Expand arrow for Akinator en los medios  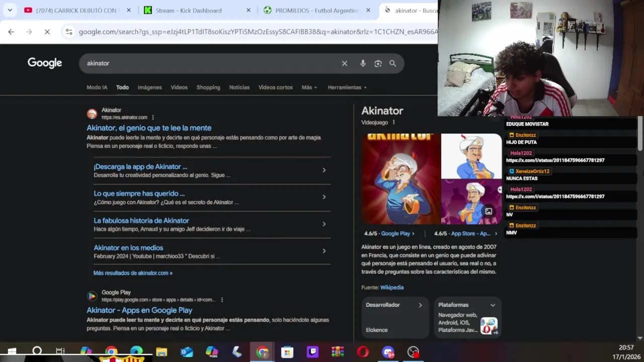click(x=324, y=251)
